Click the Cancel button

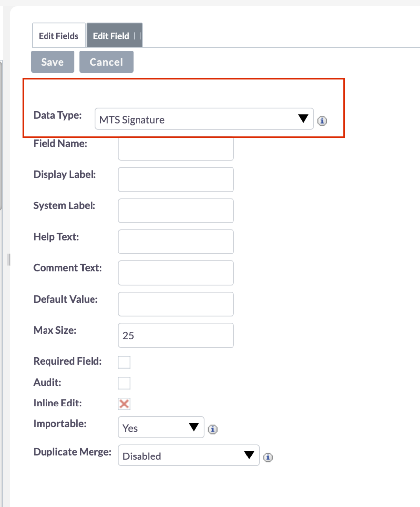[x=106, y=62]
